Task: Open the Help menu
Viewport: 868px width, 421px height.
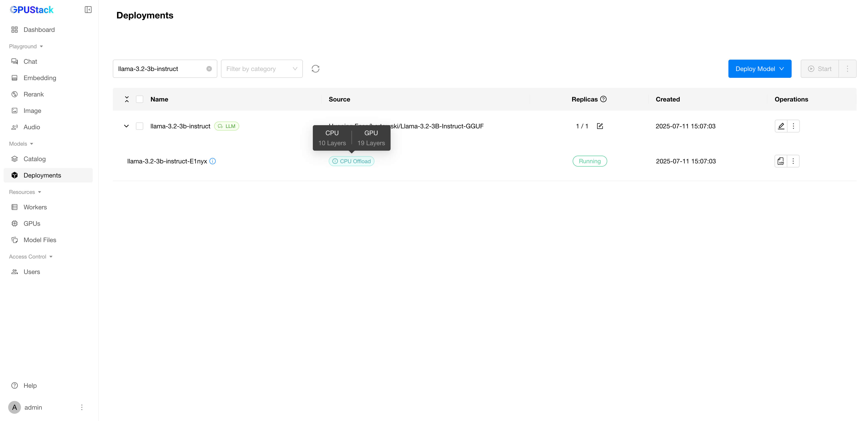Action: [x=48, y=385]
